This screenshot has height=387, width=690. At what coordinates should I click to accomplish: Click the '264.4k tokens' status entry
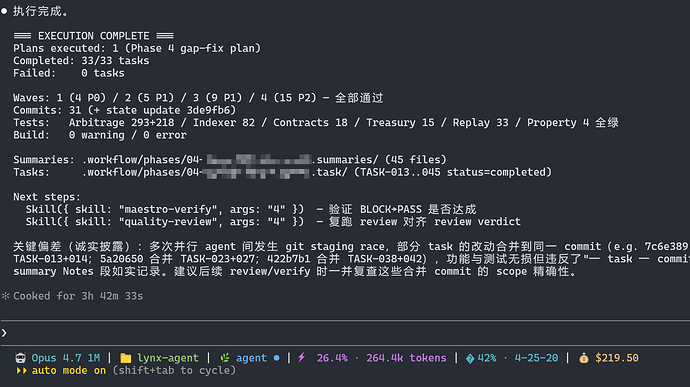click(x=406, y=358)
